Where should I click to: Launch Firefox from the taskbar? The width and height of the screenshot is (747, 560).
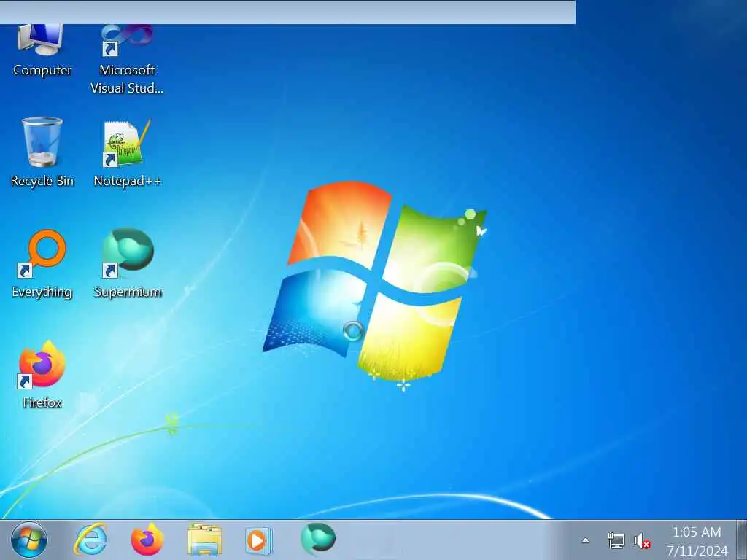coord(147,540)
